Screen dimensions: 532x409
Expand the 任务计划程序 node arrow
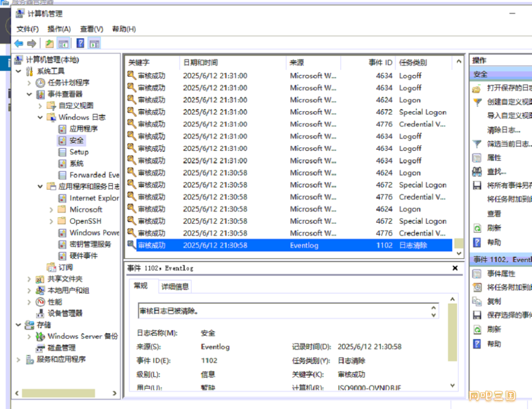(x=29, y=83)
